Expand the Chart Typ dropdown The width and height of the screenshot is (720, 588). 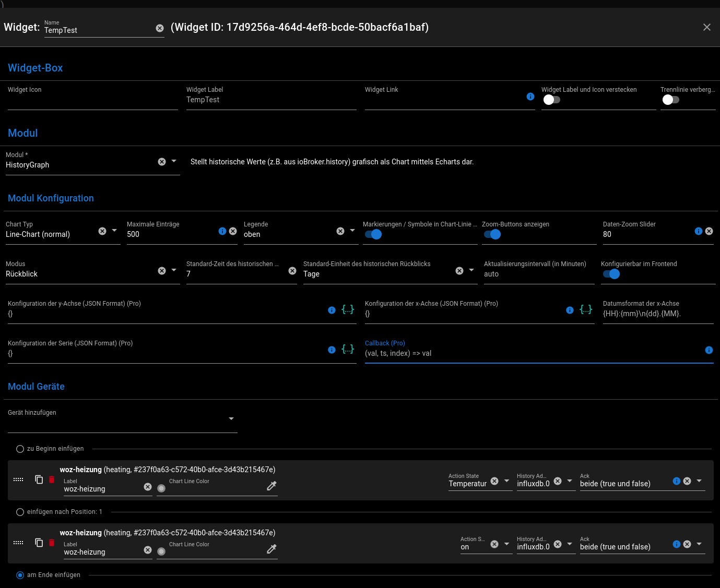coord(114,231)
